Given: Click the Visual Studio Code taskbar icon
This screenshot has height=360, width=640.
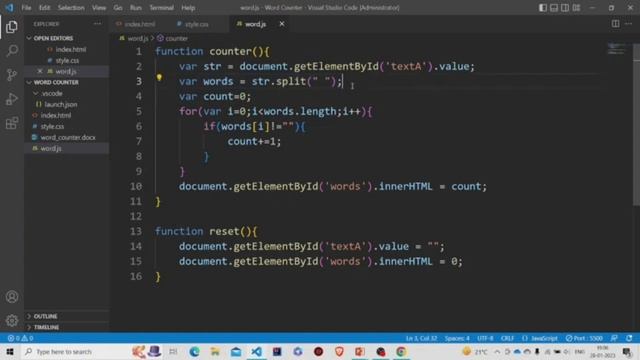Looking at the screenshot, I should tap(256, 351).
